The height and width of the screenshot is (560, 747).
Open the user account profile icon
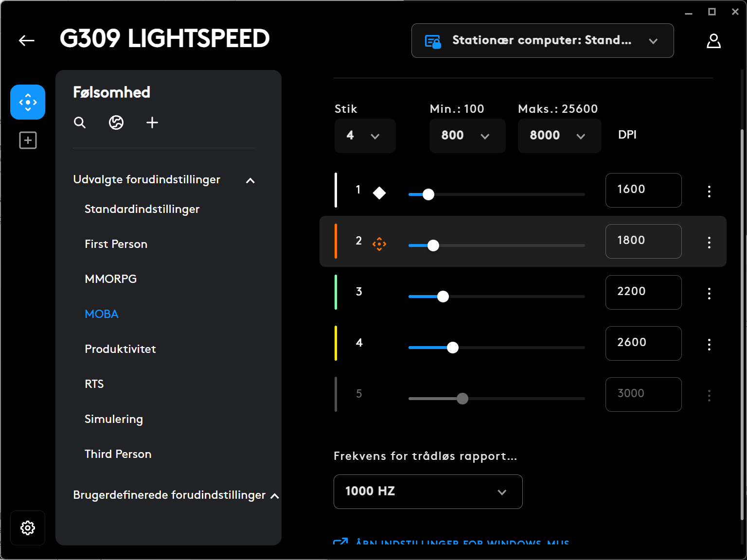click(x=713, y=41)
